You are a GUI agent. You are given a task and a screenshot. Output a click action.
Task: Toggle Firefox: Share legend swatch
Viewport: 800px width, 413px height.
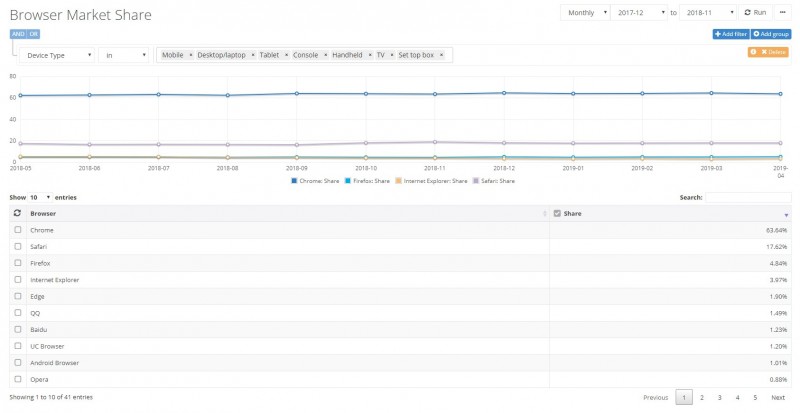(347, 181)
